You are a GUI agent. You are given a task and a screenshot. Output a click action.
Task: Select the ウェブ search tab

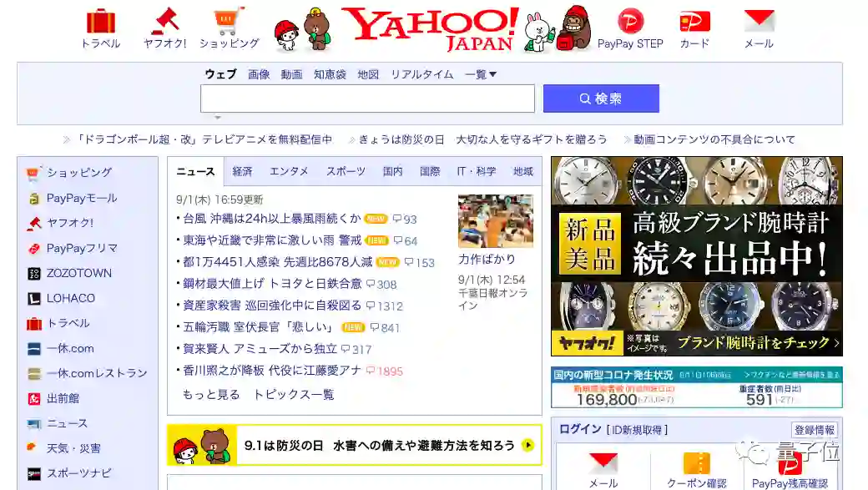(220, 74)
